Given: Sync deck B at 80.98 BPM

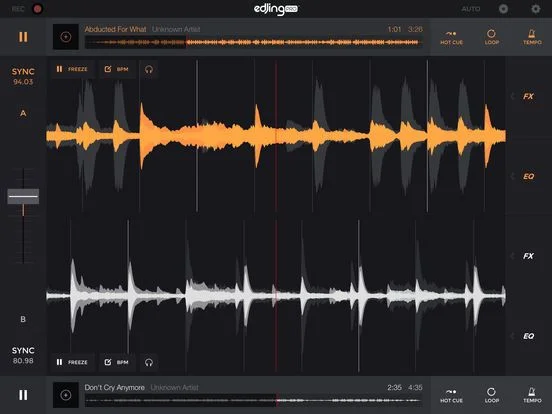Looking at the screenshot, I should [x=23, y=355].
